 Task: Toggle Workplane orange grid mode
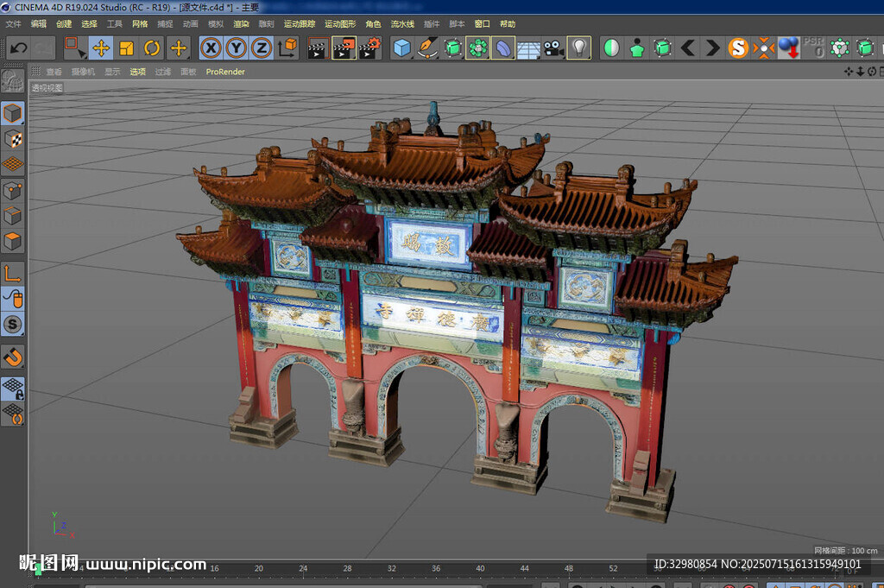coord(12,165)
